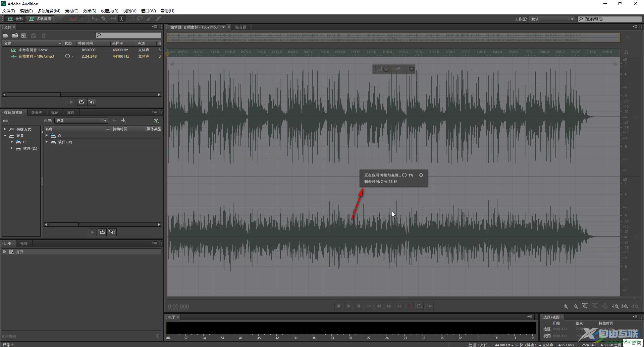
Task: Switch to 效果夹 tab
Action: [37, 113]
